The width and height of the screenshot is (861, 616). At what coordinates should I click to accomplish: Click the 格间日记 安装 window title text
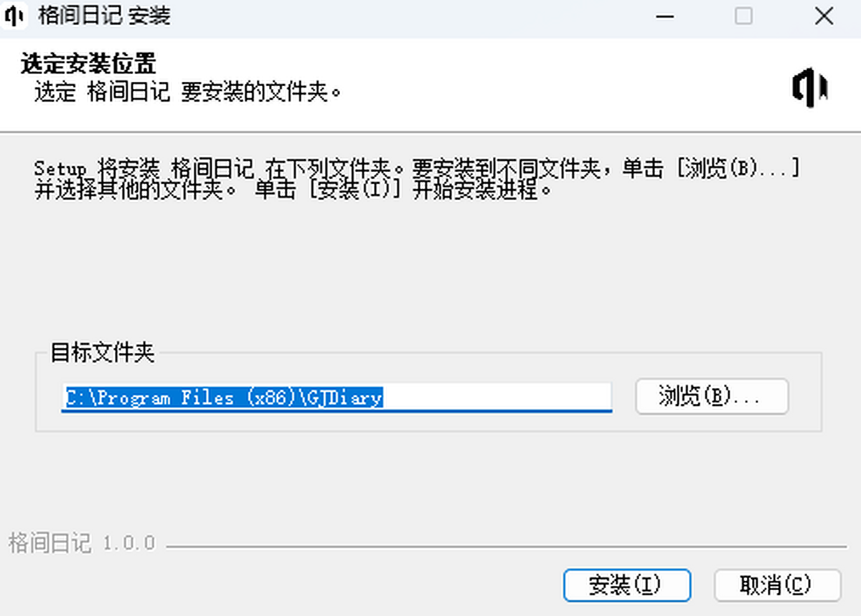coord(104,16)
